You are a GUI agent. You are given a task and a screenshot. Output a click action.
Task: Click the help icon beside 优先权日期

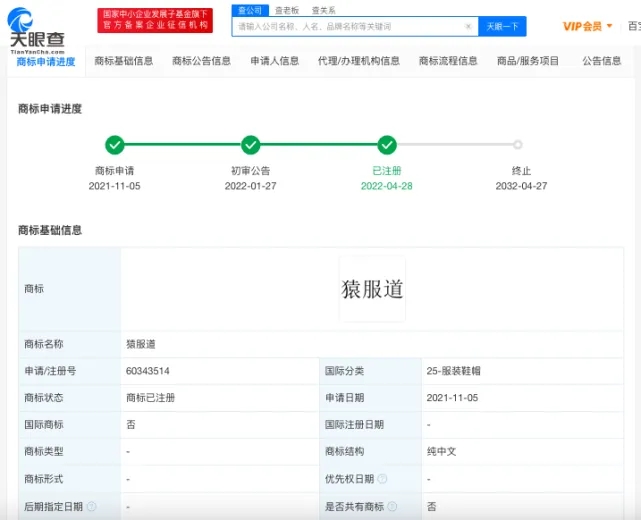click(x=382, y=479)
